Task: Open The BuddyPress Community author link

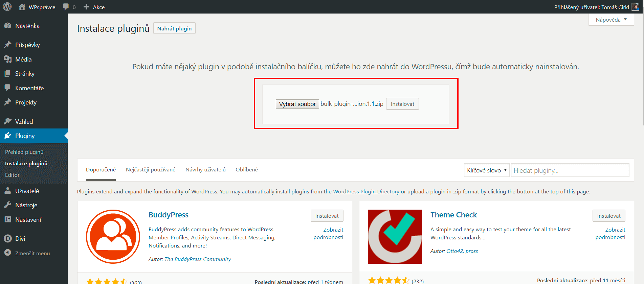Action: [198, 259]
